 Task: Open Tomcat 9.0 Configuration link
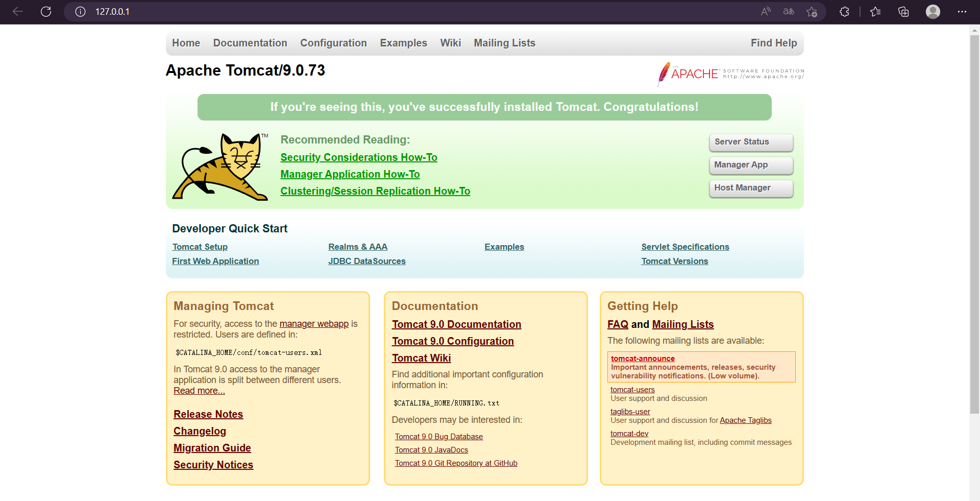pos(453,341)
